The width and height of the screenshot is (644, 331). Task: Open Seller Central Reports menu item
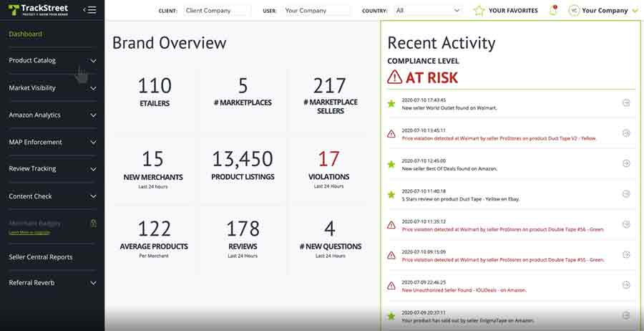[x=40, y=257]
